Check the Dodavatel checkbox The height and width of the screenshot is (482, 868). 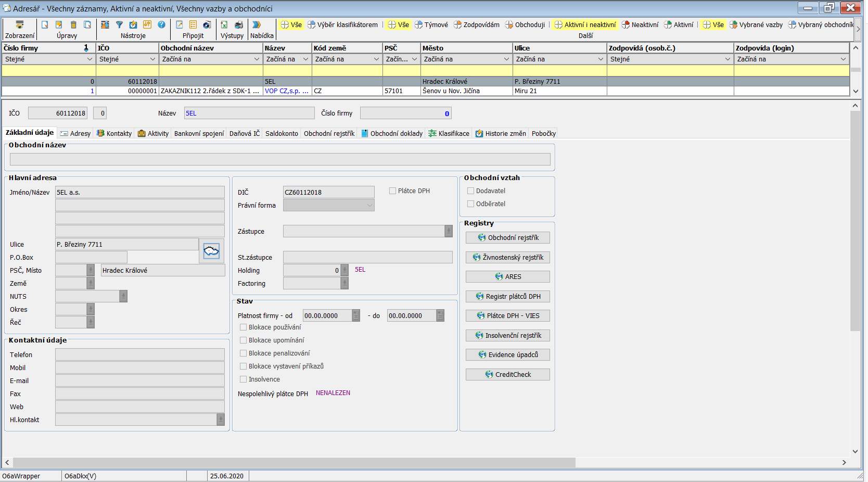(471, 191)
